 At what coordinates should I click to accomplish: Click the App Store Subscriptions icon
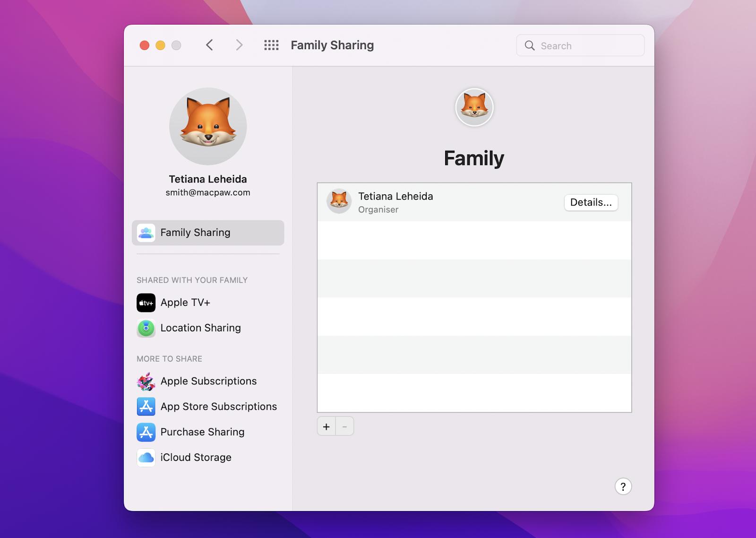pos(146,407)
